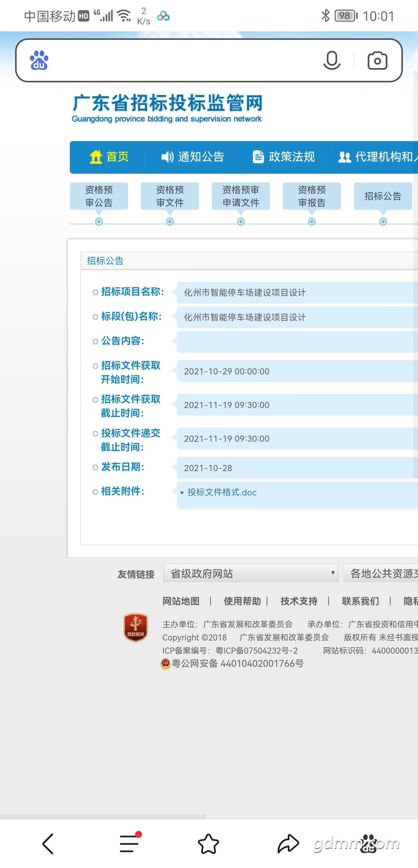Open 网站地图 footer link
Screen dimensions: 418x868
181,601
